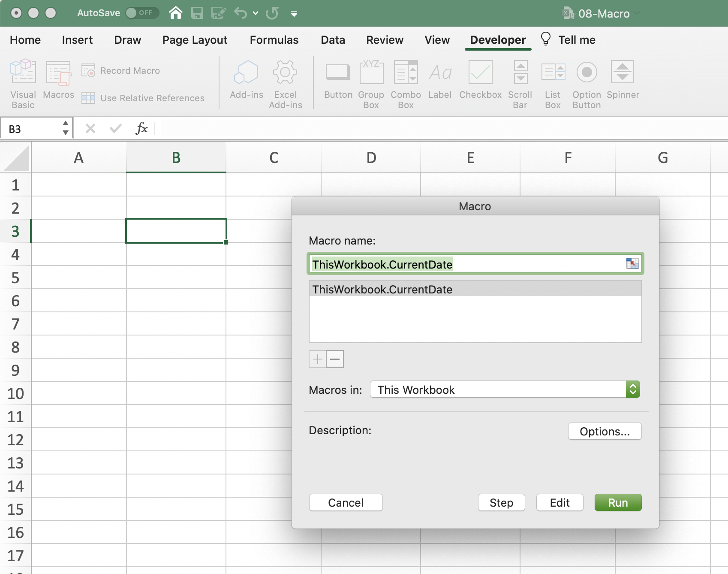This screenshot has width=728, height=574.
Task: Insert a Combo Box control
Action: click(406, 84)
